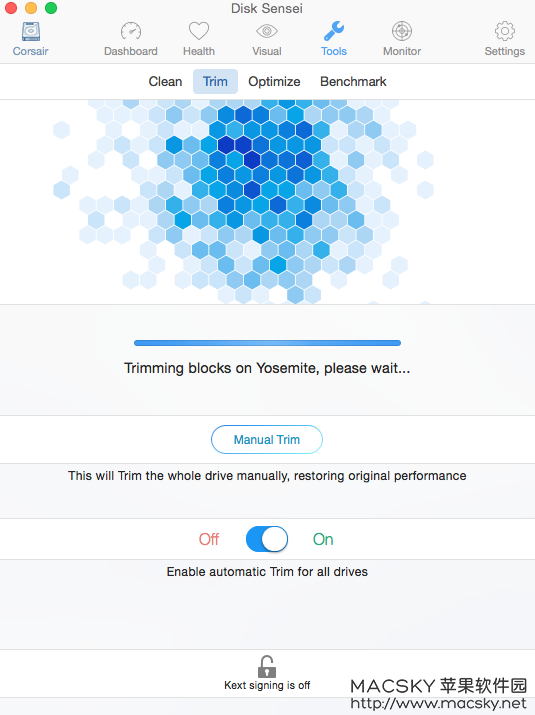Select the Corsair drive icon
The width and height of the screenshot is (535, 715).
[x=31, y=31]
